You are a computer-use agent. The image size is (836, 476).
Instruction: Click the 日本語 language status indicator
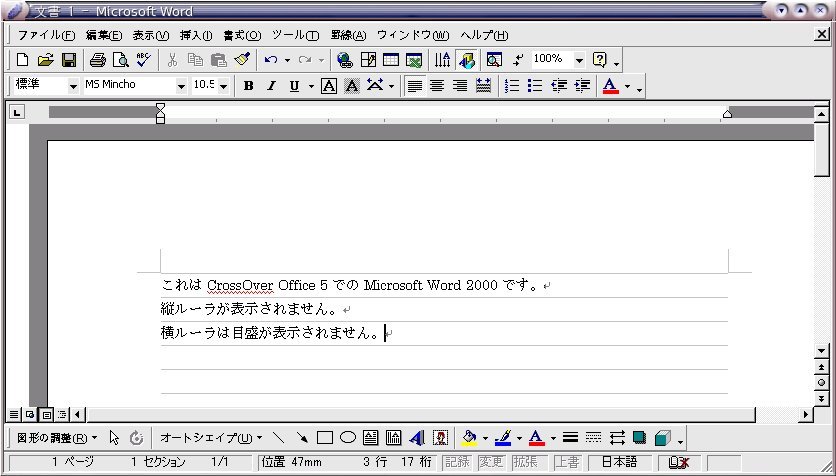coord(620,462)
